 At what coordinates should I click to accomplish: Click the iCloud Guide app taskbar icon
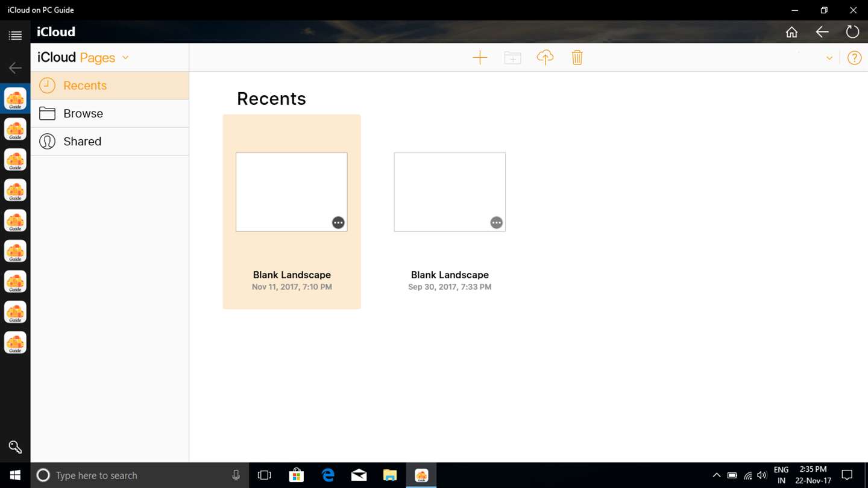[421, 475]
